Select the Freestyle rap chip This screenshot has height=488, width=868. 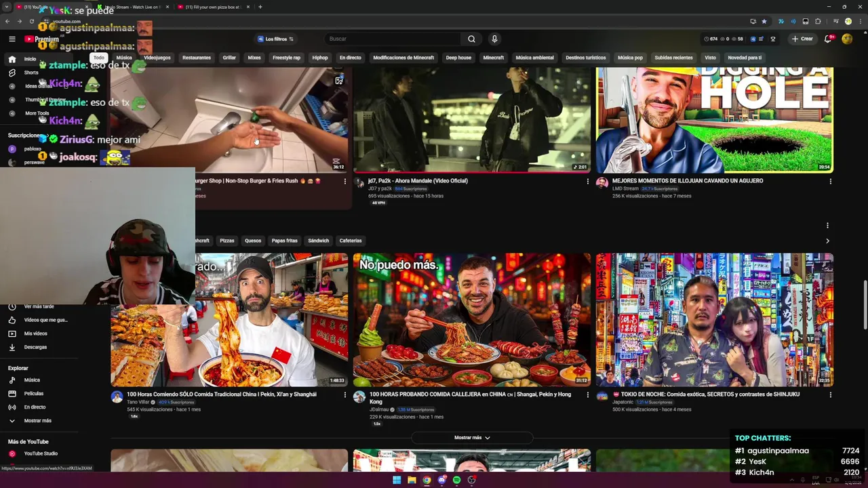point(286,58)
